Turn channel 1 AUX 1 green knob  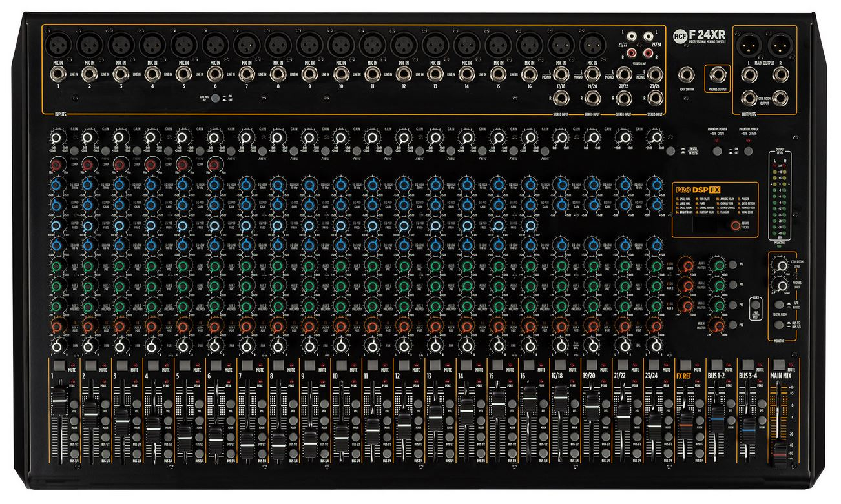[x=57, y=266]
